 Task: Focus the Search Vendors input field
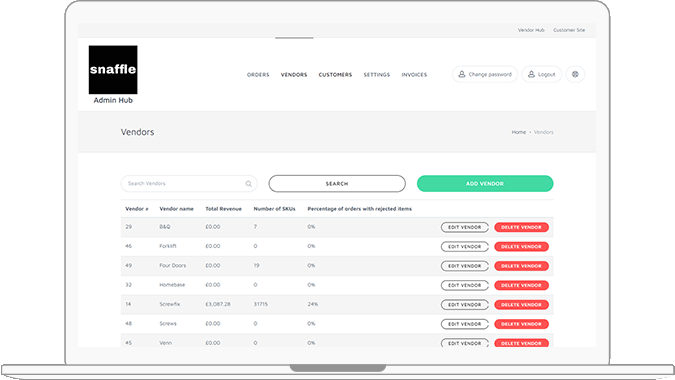tap(189, 184)
